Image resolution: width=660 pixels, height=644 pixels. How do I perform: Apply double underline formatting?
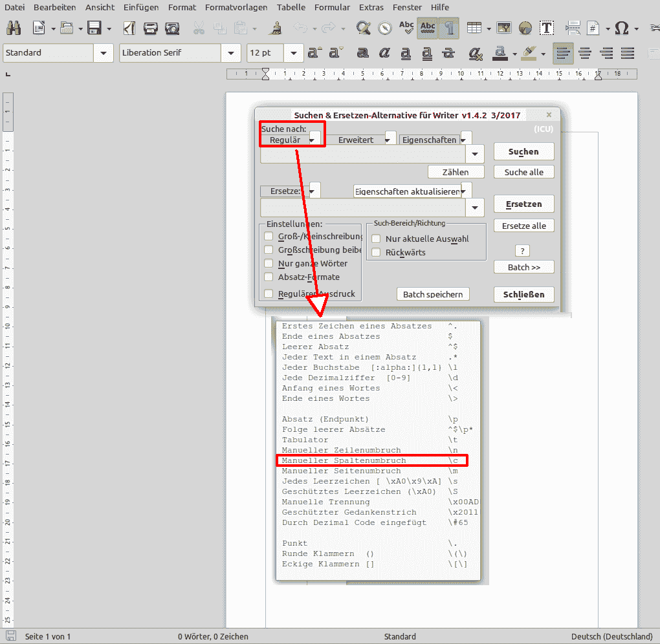(427, 54)
